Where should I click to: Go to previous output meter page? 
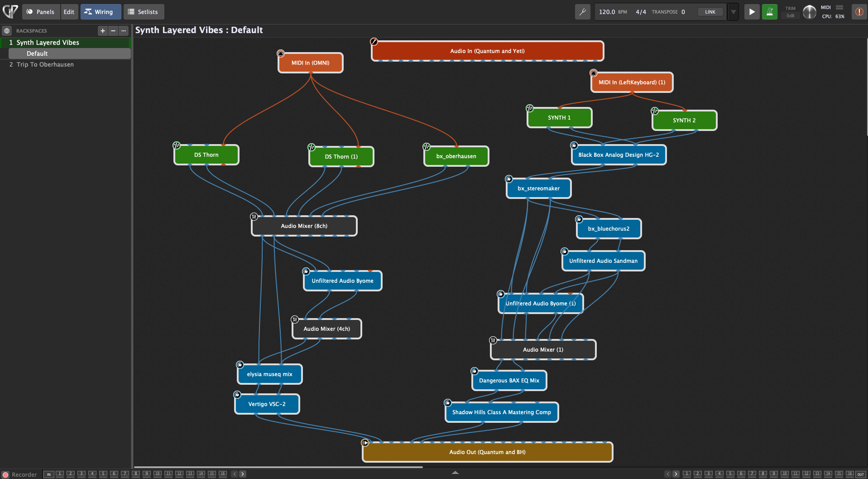point(668,474)
